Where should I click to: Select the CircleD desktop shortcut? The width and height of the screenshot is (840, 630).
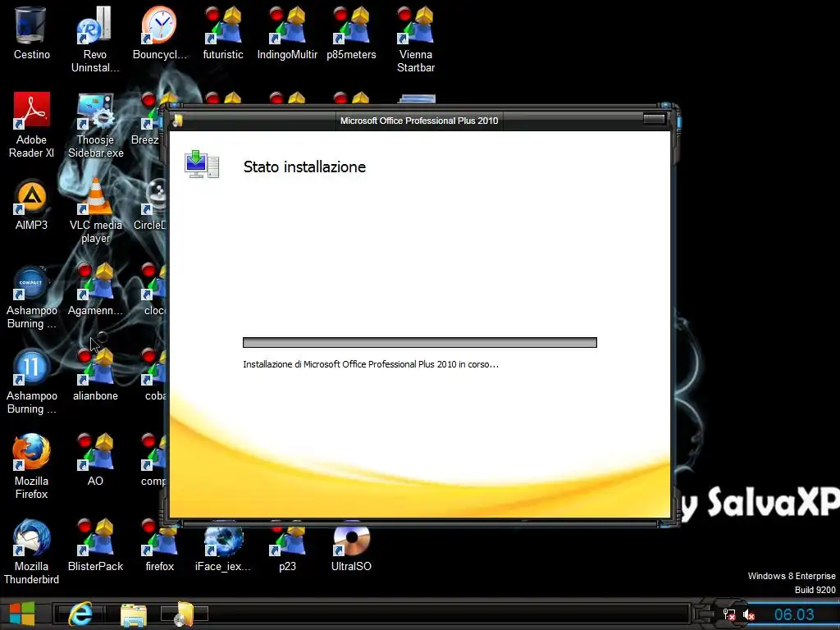(150, 204)
